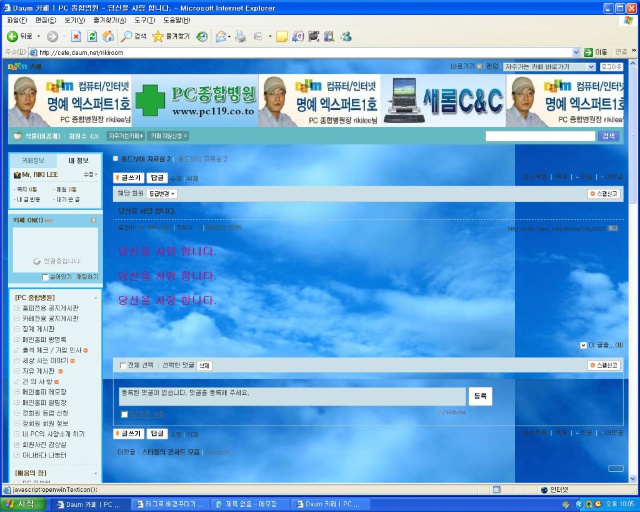
Task: Click the Daum logo at page top
Action: click(18, 66)
